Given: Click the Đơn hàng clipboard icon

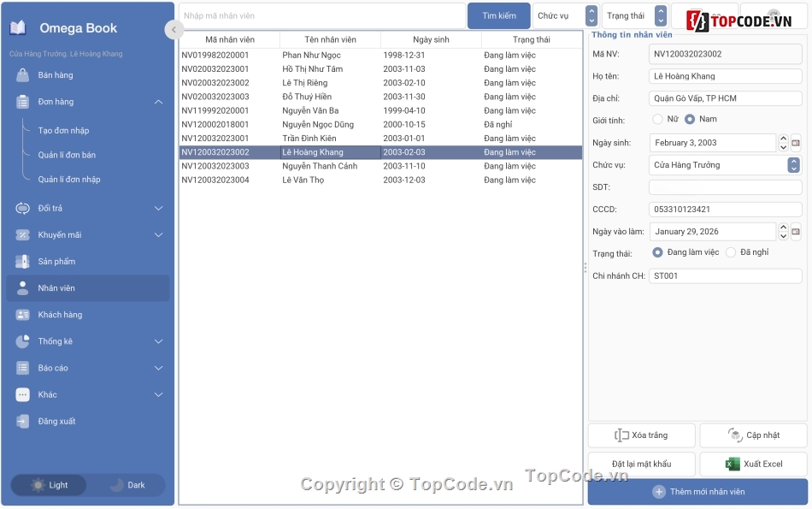Looking at the screenshot, I should [22, 102].
